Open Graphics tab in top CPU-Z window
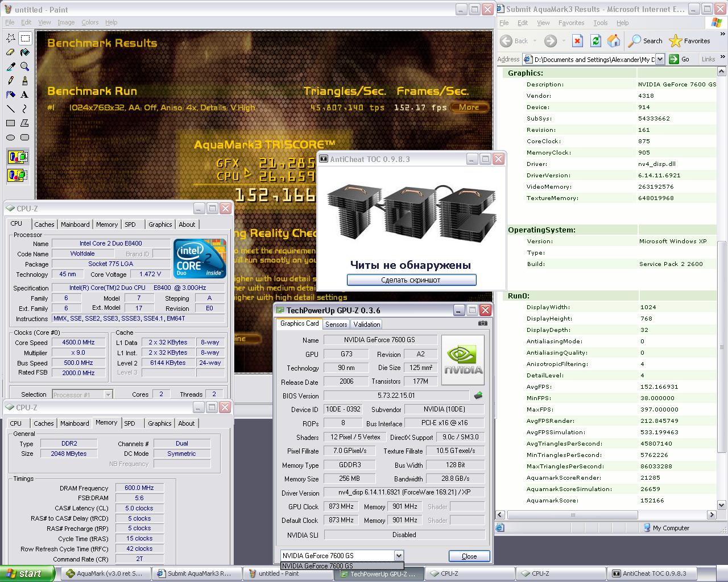The height and width of the screenshot is (582, 728). coord(160,225)
